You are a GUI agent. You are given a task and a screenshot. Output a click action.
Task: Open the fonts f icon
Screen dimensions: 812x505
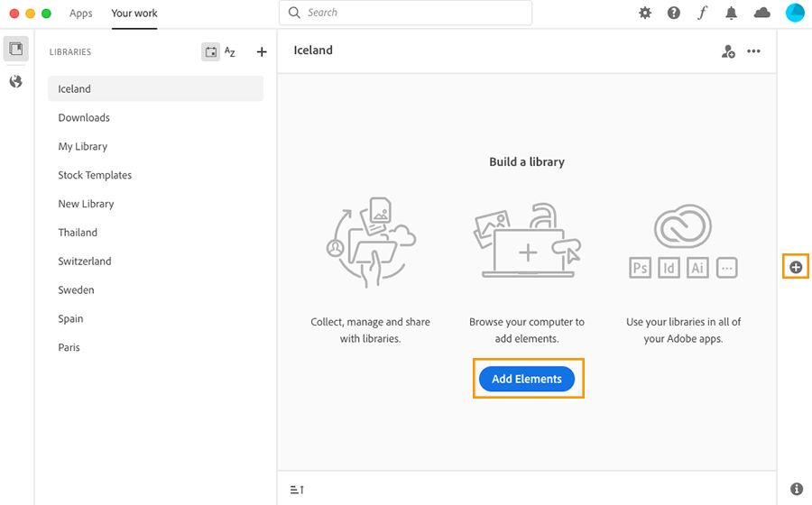pyautogui.click(x=703, y=13)
